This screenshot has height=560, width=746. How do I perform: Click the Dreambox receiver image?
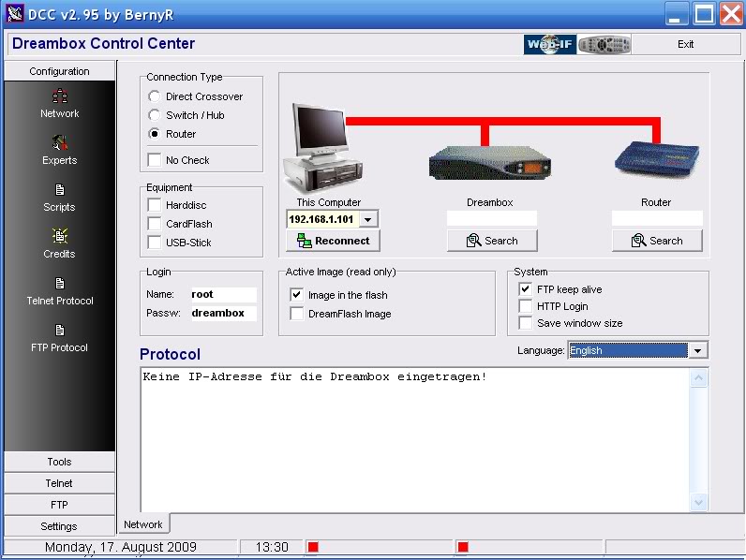click(490, 164)
